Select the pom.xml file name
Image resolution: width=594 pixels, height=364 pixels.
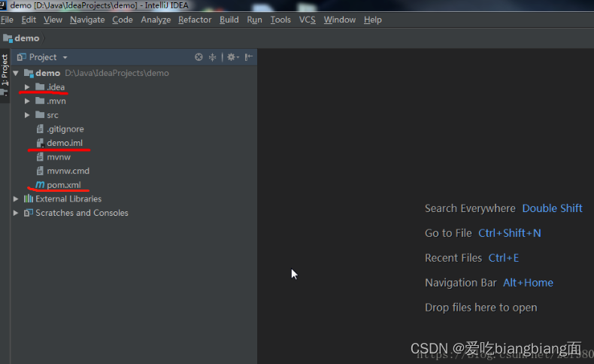tap(64, 185)
